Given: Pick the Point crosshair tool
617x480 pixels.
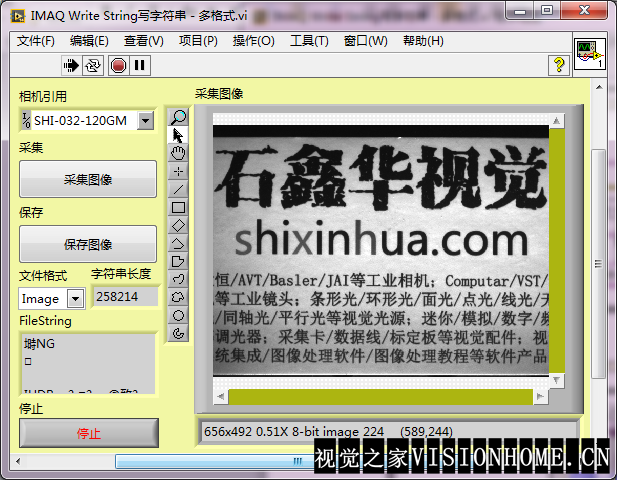Looking at the screenshot, I should (179, 171).
